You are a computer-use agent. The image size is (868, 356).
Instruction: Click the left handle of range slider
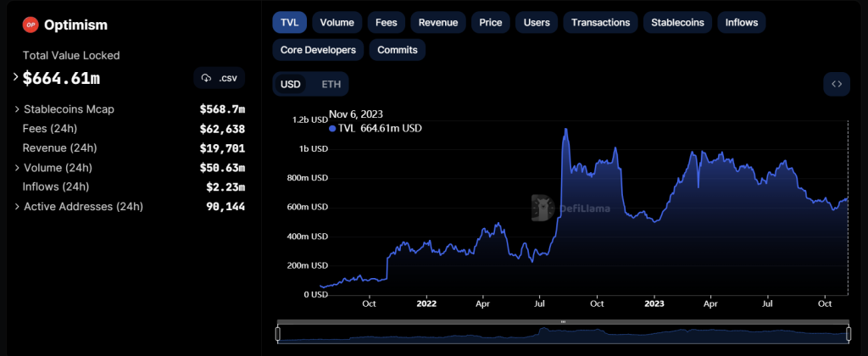tap(278, 333)
